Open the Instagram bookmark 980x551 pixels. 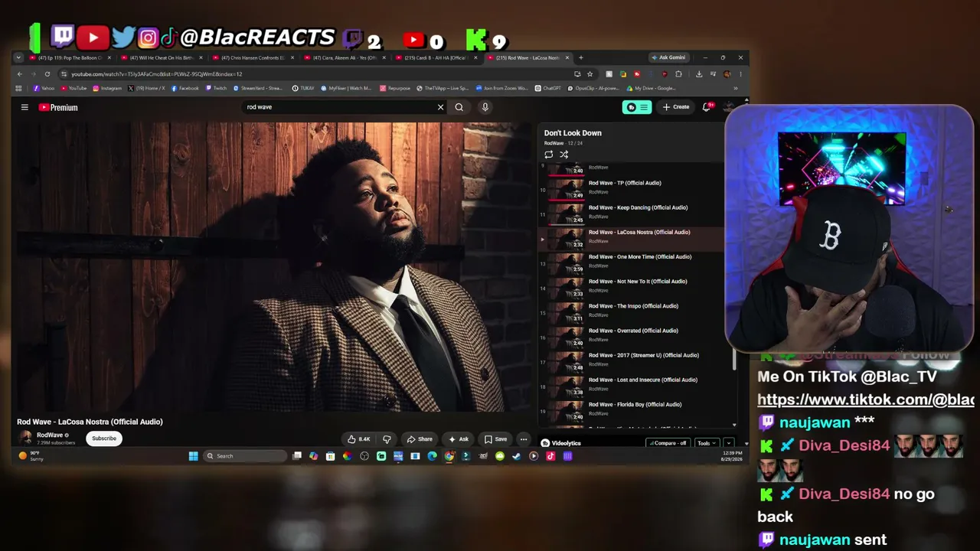point(107,88)
